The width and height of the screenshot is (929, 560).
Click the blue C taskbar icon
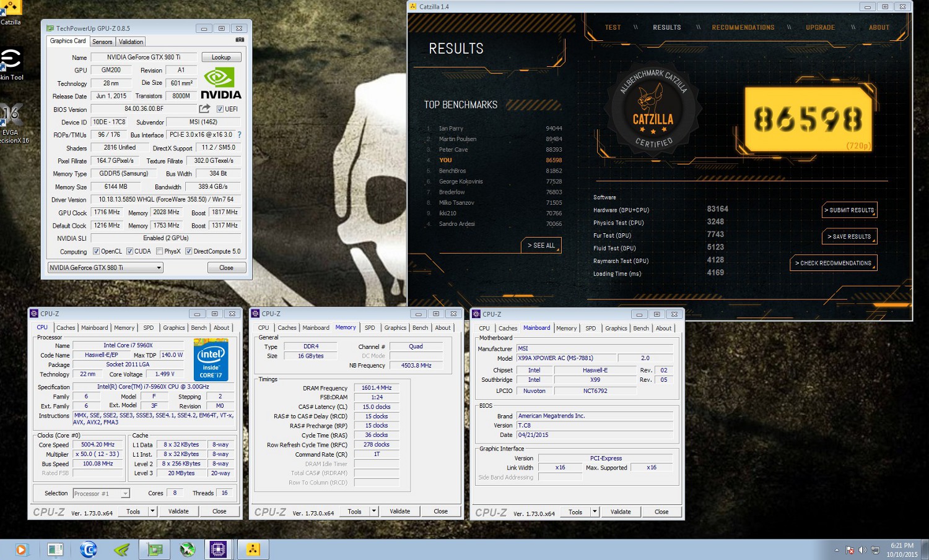click(89, 549)
